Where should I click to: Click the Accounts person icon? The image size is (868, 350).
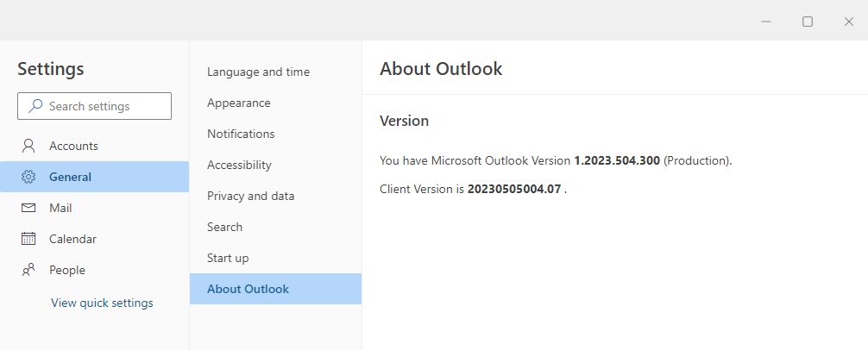coord(28,146)
